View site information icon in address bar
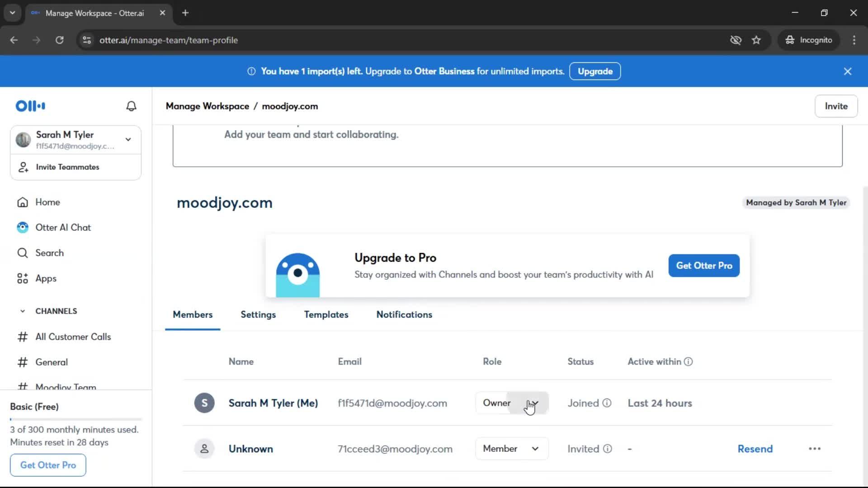The width and height of the screenshot is (868, 488). (x=87, y=40)
